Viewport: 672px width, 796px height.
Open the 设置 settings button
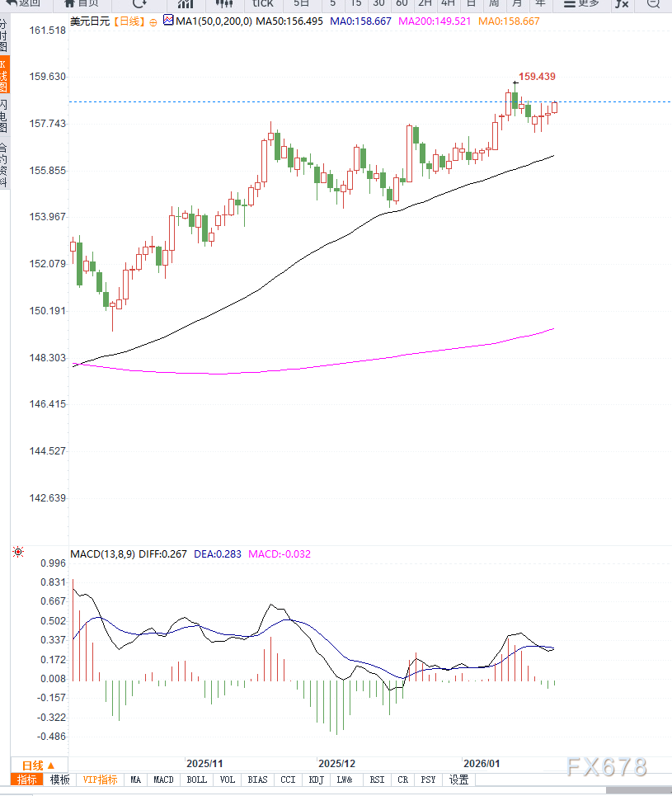coord(458,780)
